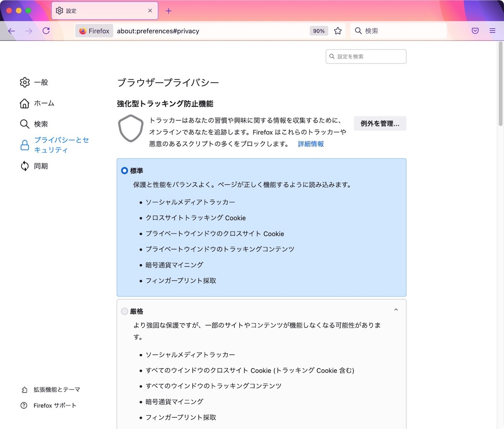Viewport: 504px width, 429px height.
Task: Close the 設定 tab
Action: [x=150, y=11]
